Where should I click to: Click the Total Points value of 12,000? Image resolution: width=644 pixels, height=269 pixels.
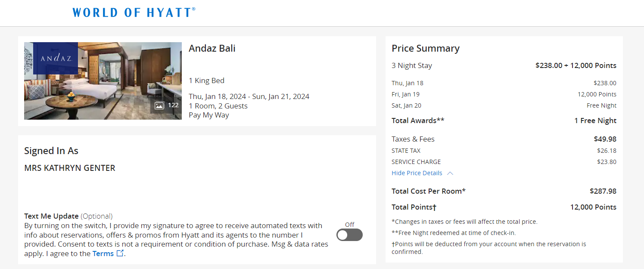pyautogui.click(x=593, y=207)
